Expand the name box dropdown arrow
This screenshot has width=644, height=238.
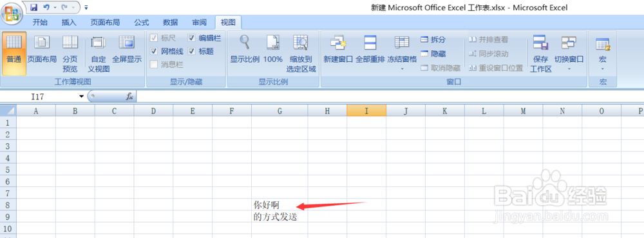click(81, 97)
